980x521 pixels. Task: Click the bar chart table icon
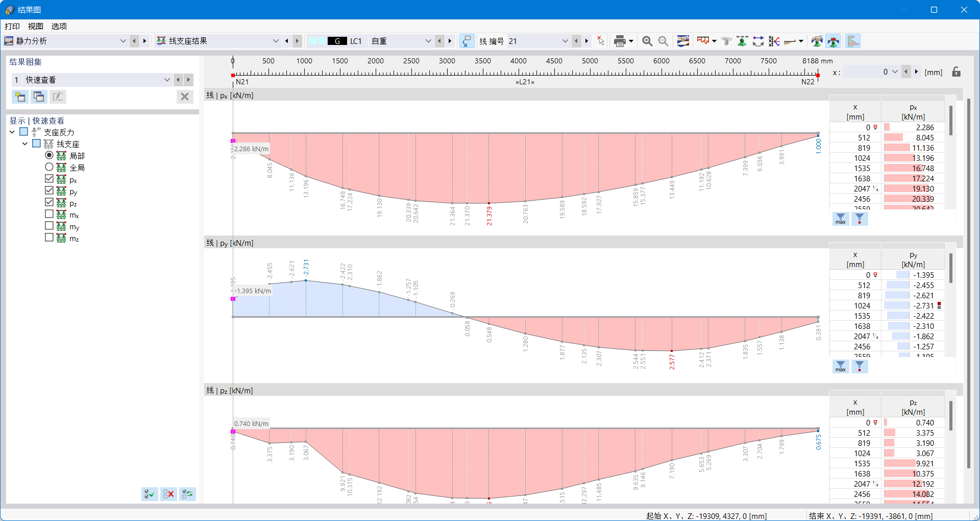click(x=853, y=41)
